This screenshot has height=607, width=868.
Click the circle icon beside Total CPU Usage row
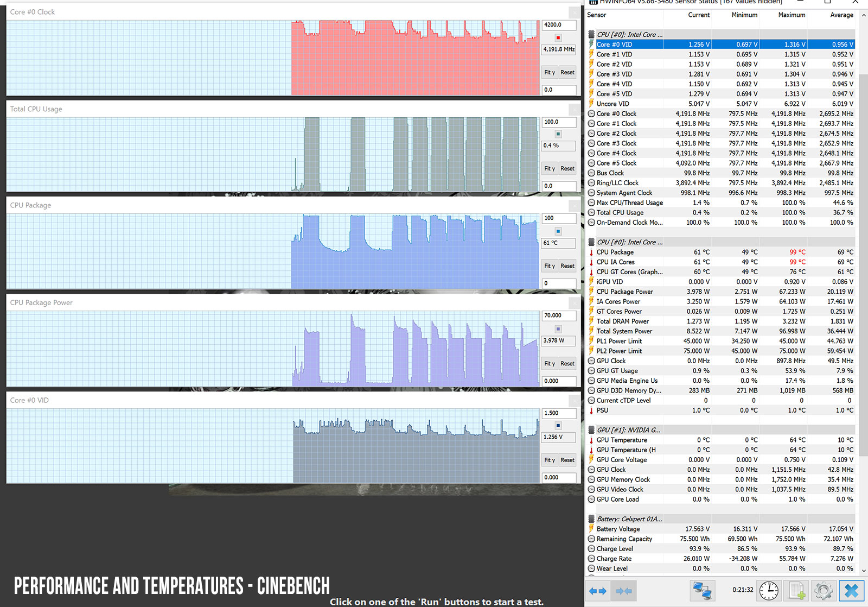(x=591, y=213)
